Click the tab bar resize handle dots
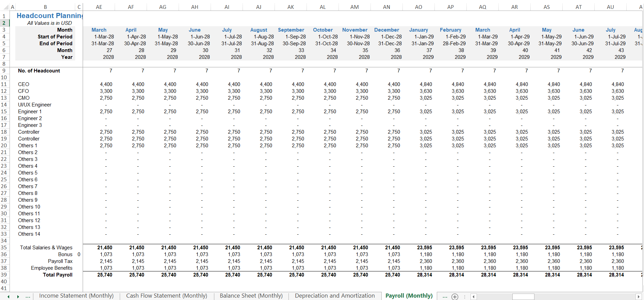644x300 pixels. [464, 297]
